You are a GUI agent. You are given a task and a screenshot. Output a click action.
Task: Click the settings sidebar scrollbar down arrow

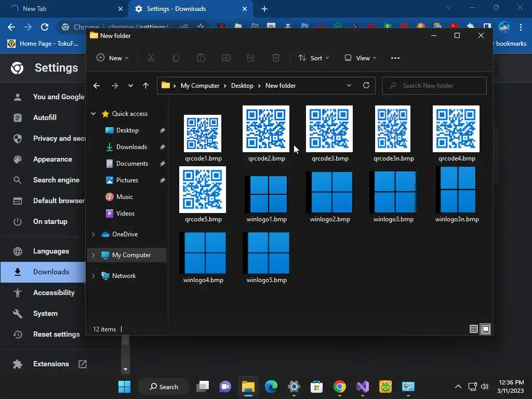point(126,369)
